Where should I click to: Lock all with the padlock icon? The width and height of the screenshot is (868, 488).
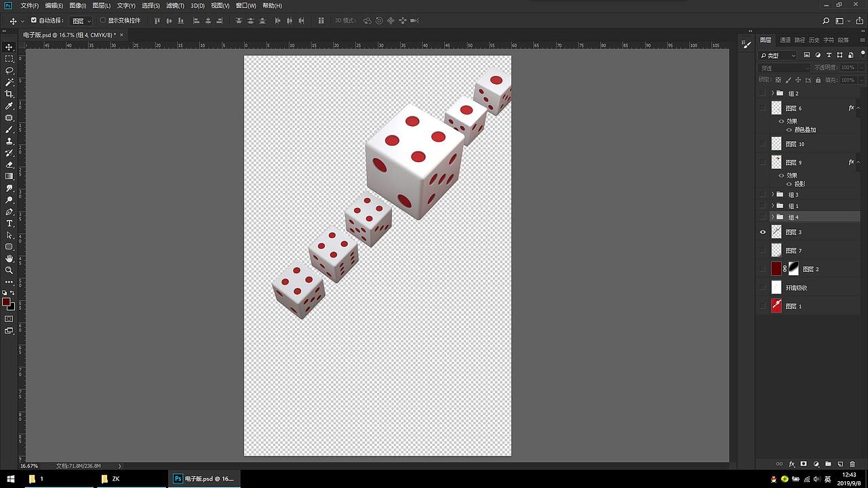coord(818,80)
